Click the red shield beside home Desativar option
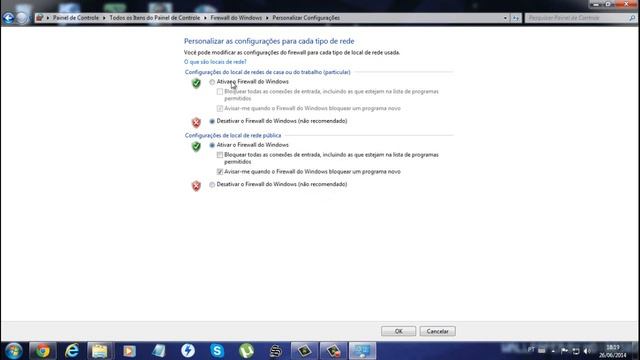640x360 pixels. pos(196,122)
